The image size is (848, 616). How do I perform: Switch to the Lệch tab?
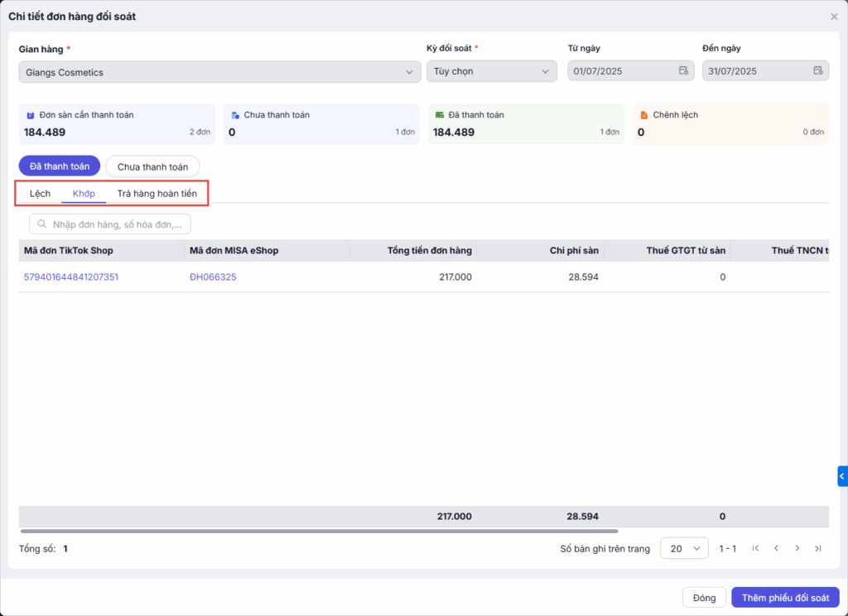click(x=40, y=194)
